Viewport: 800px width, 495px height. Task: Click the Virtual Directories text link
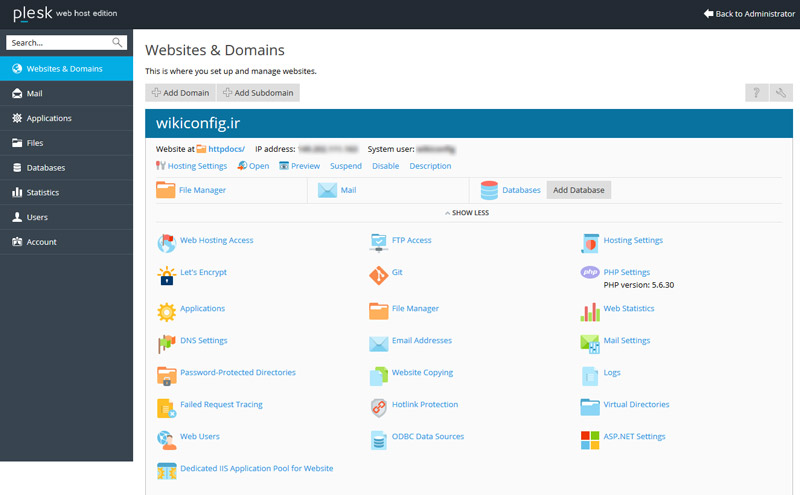(636, 404)
